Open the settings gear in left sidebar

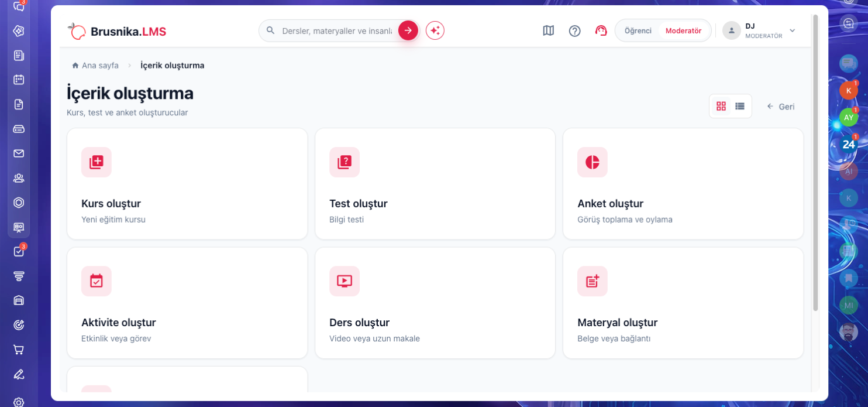point(19,402)
